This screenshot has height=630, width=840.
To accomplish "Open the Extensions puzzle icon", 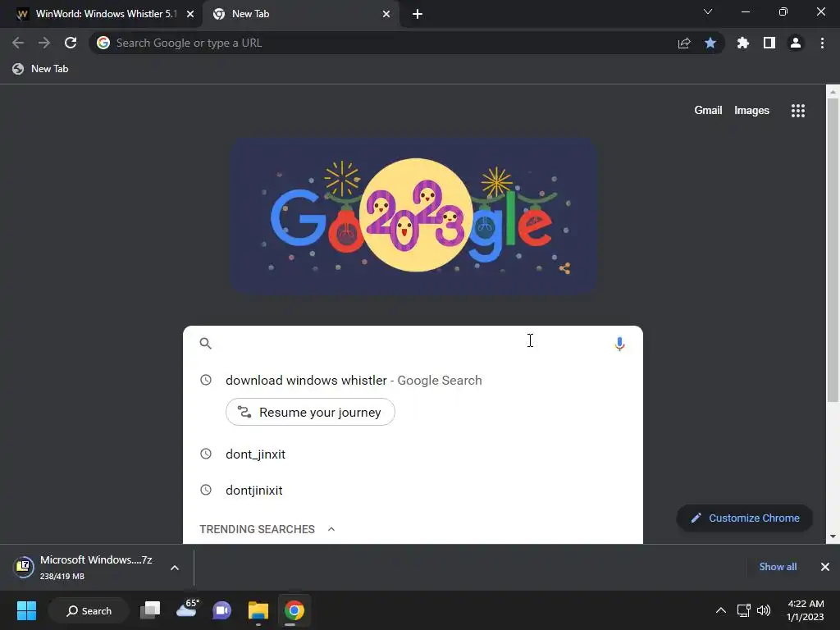I will pos(742,43).
